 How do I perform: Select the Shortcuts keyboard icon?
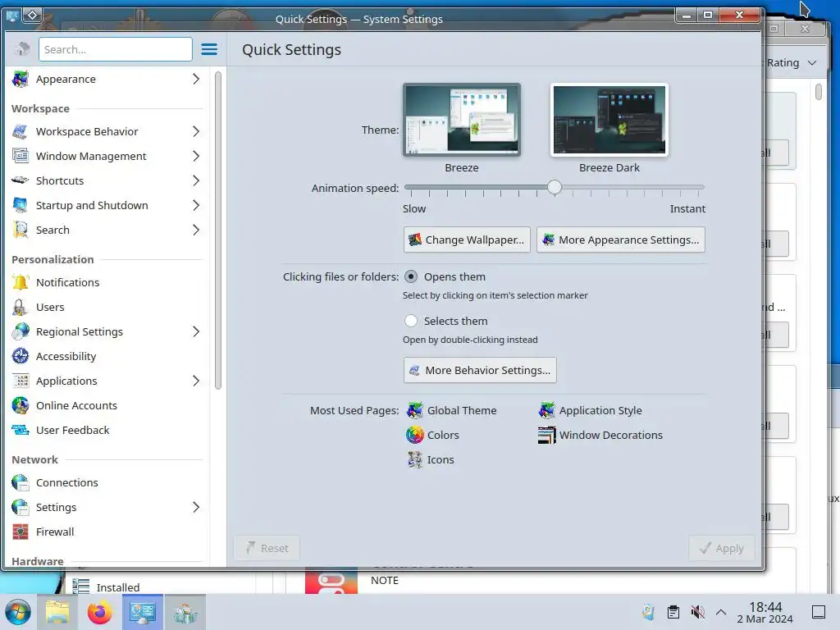point(21,180)
